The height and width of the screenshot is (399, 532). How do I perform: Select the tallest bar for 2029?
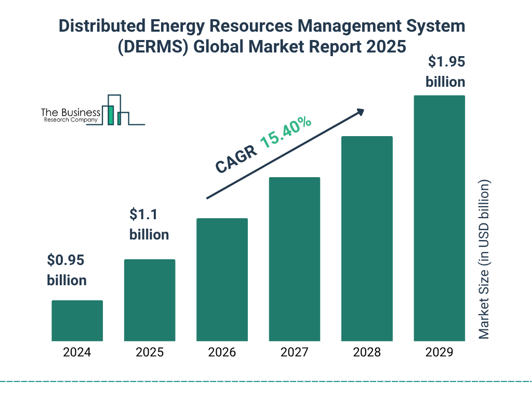coord(439,218)
